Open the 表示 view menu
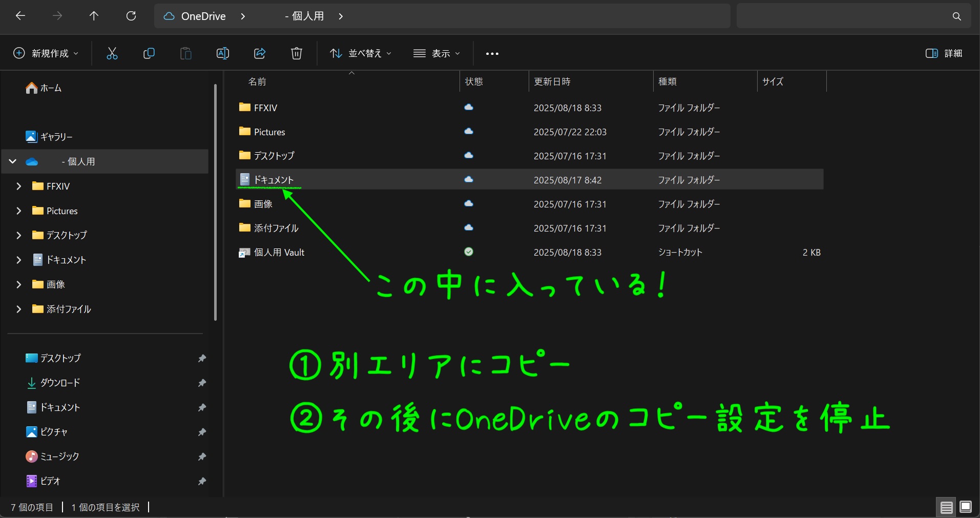This screenshot has width=980, height=518. [x=437, y=53]
